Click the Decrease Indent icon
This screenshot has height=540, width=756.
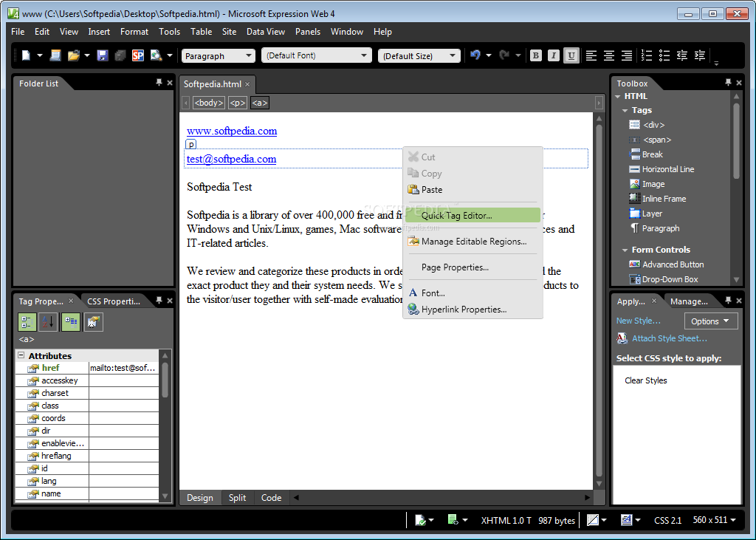click(x=681, y=55)
